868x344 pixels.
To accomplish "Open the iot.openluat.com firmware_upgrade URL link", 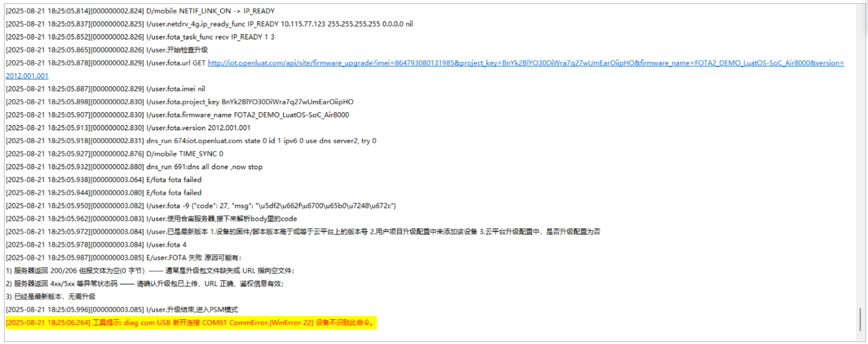I will [526, 63].
